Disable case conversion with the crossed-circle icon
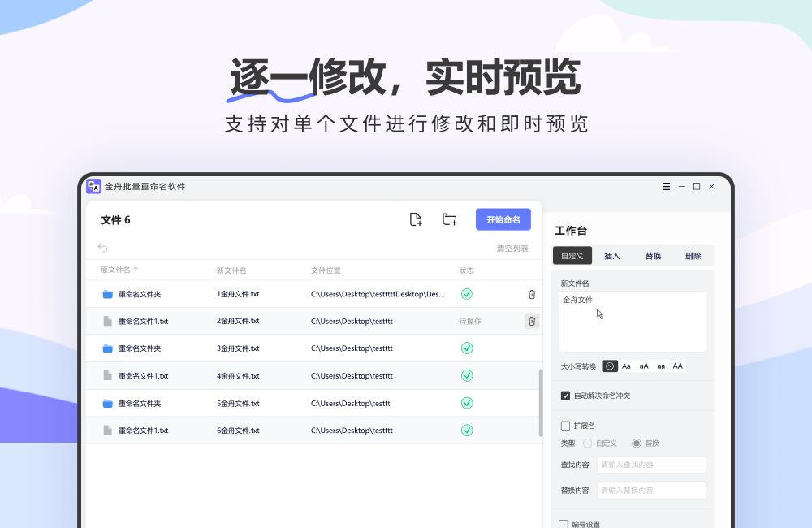Viewport: 812px width, 528px height. 610,366
